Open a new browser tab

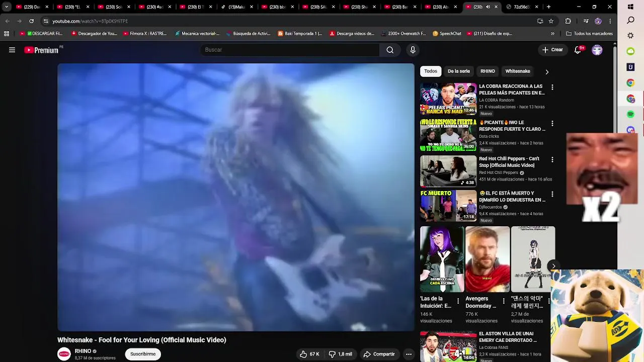[548, 7]
